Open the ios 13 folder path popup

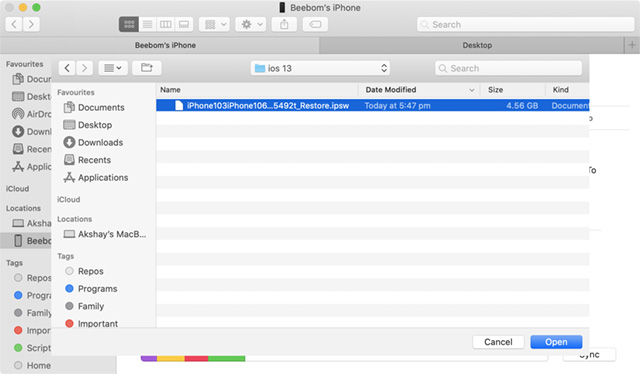coord(320,68)
